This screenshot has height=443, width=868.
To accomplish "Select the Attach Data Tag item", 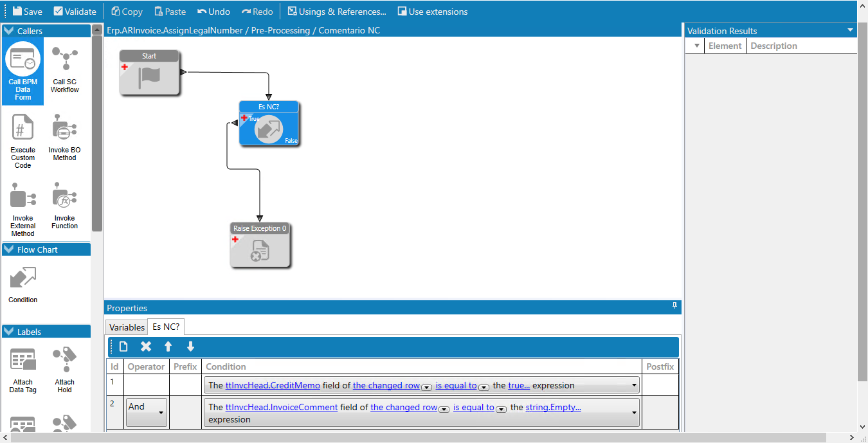I will pos(23,370).
